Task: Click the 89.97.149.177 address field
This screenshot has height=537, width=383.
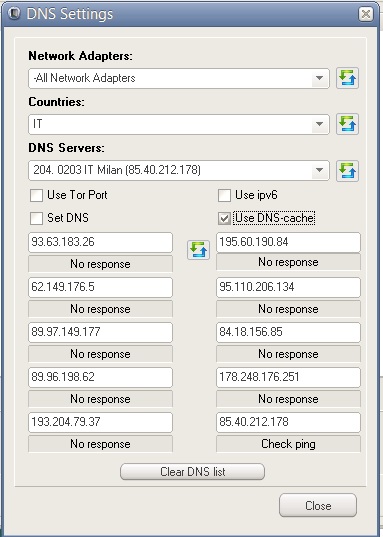Action: 100,332
